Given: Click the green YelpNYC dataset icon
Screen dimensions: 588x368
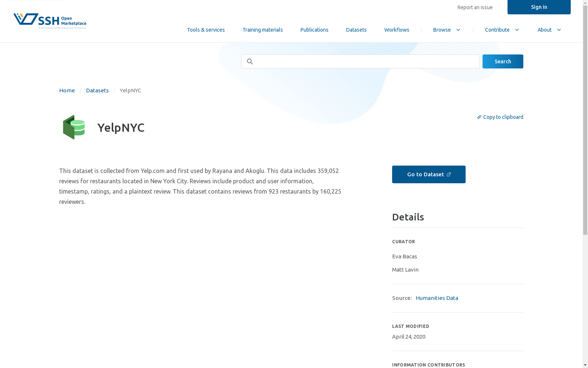Looking at the screenshot, I should tap(74, 127).
